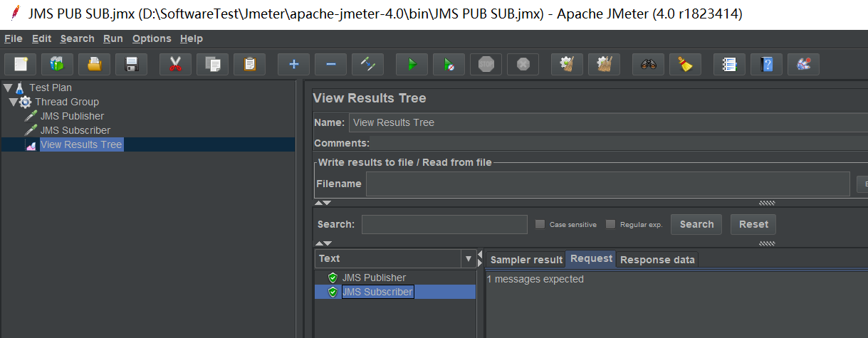Click the Comments input field
The width and height of the screenshot is (868, 338).
pyautogui.click(x=618, y=143)
